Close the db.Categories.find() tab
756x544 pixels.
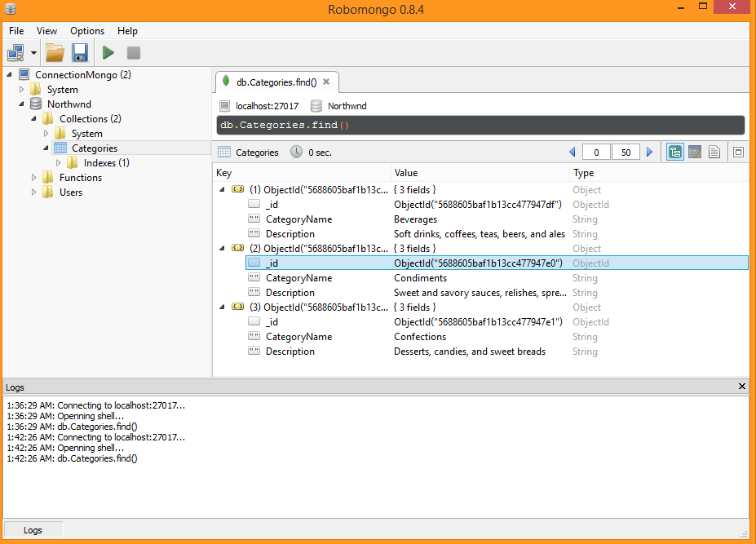coord(326,82)
